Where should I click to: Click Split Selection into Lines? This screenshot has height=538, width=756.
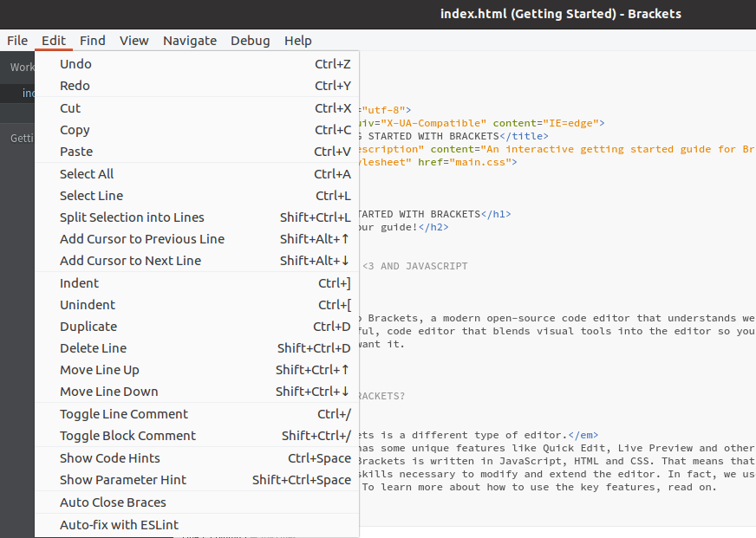[x=197, y=217]
